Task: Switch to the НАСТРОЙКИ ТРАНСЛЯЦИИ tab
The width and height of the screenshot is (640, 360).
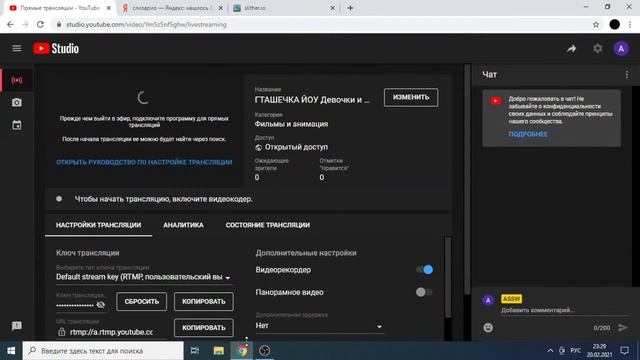Action: pyautogui.click(x=98, y=225)
